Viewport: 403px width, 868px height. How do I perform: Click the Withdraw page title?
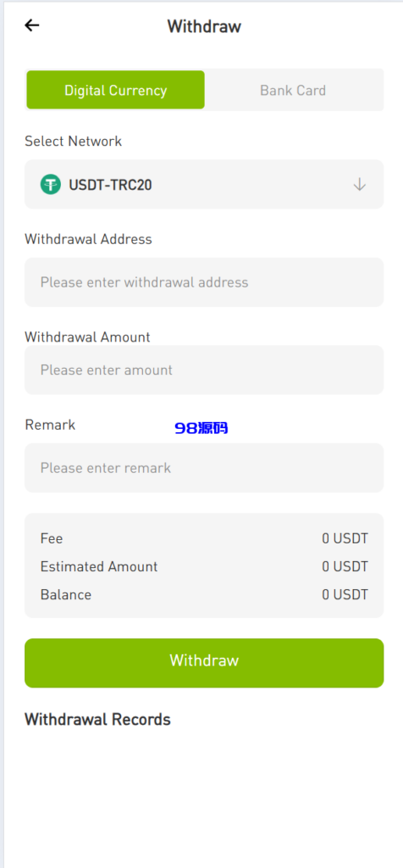tap(204, 26)
